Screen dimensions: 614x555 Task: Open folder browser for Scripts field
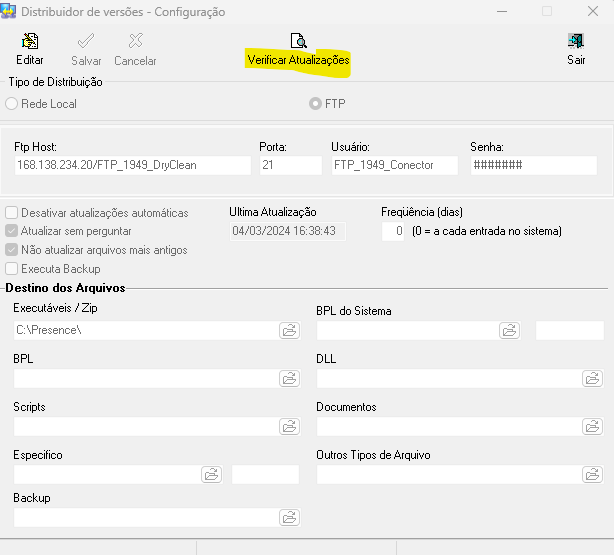point(289,426)
